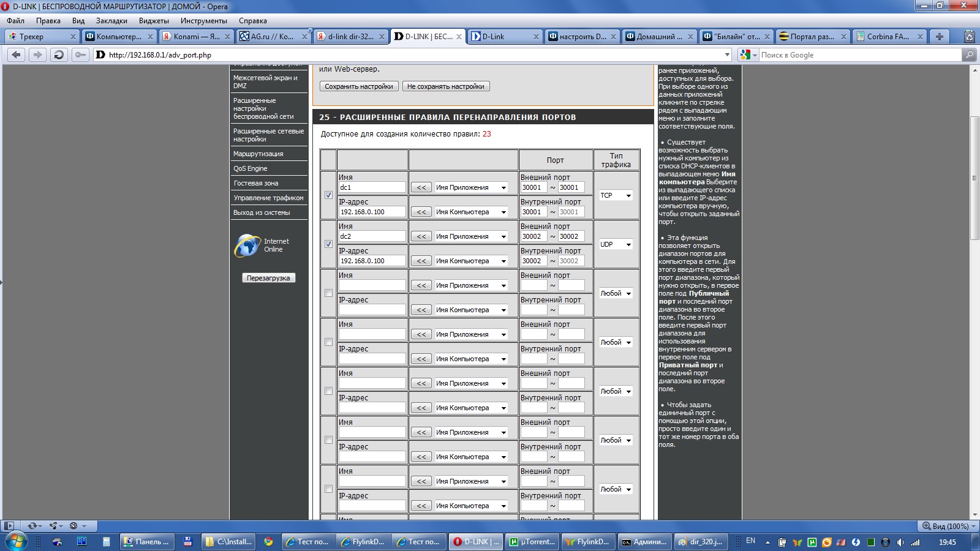Click 'Сохранить настройки' button
Image resolution: width=980 pixels, height=551 pixels.
[359, 86]
